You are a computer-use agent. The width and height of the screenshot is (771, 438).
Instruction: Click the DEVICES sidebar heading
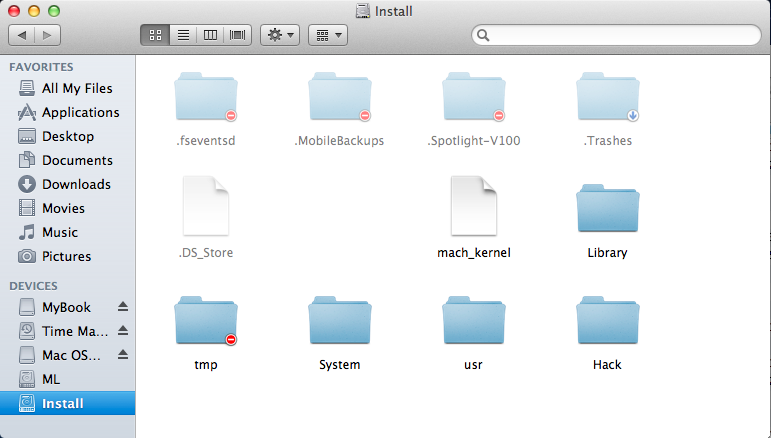33,286
